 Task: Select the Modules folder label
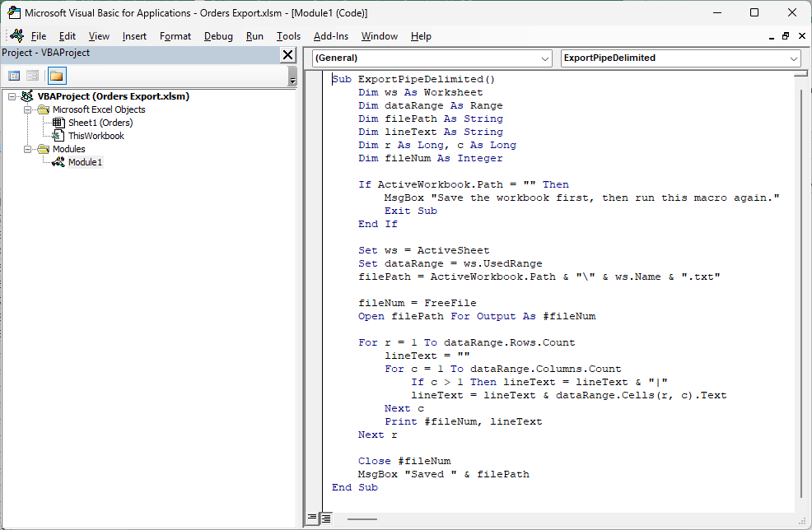point(69,149)
